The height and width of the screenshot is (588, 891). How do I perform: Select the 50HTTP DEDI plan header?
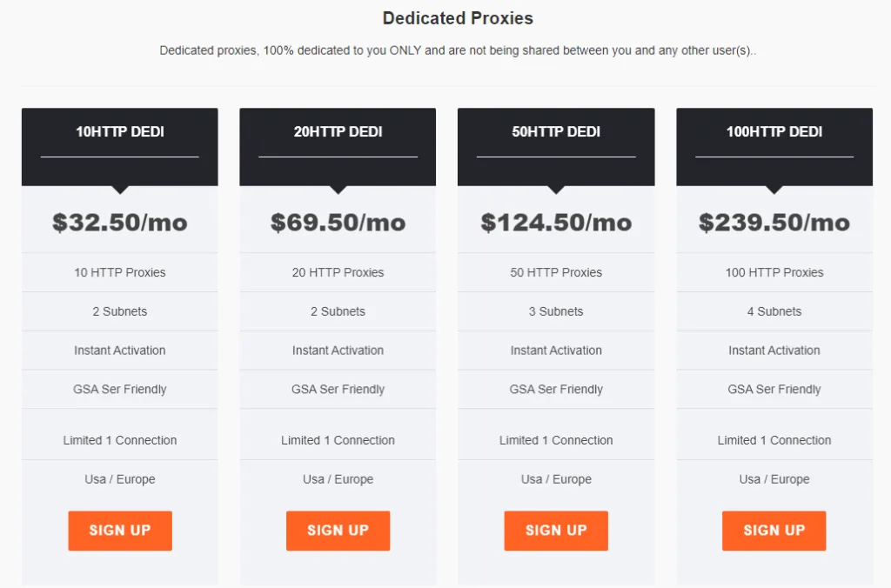(x=556, y=132)
